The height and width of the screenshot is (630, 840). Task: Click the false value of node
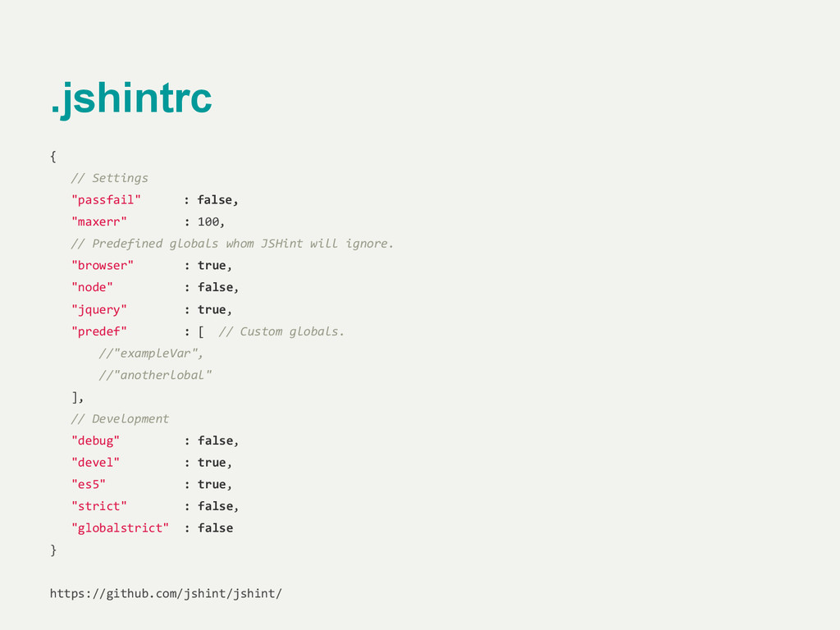(x=216, y=288)
